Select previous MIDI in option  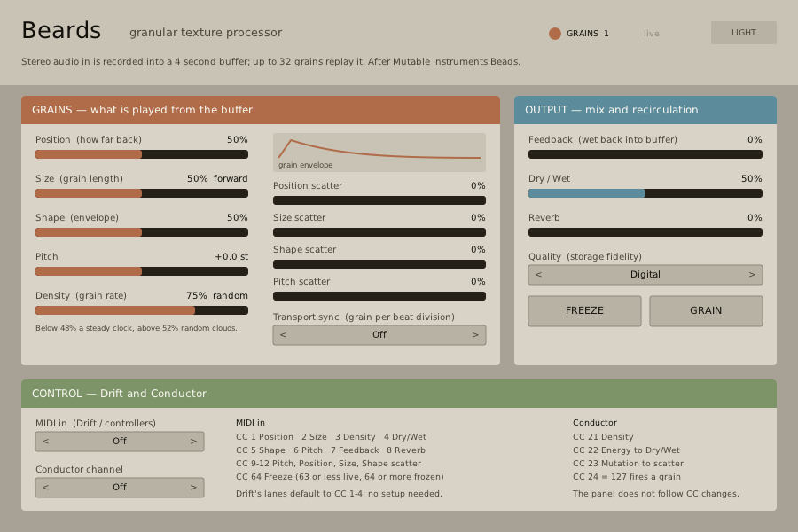click(x=46, y=442)
